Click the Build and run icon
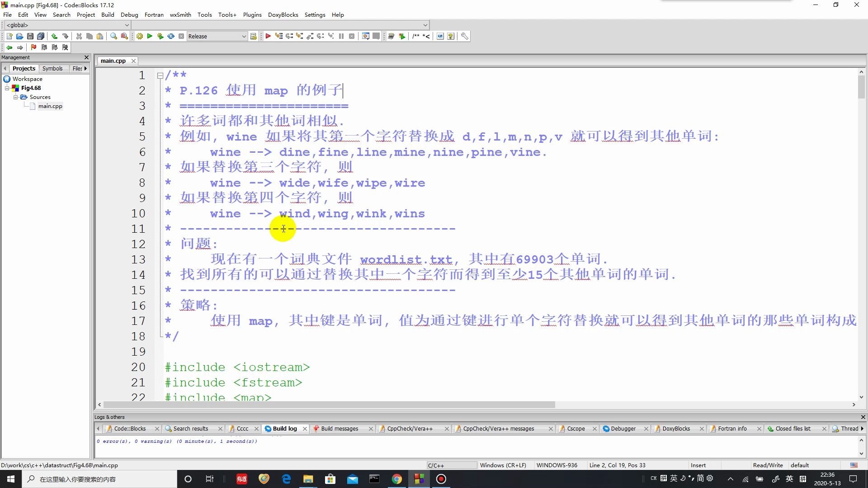Image resolution: width=868 pixels, height=488 pixels. coord(160,36)
